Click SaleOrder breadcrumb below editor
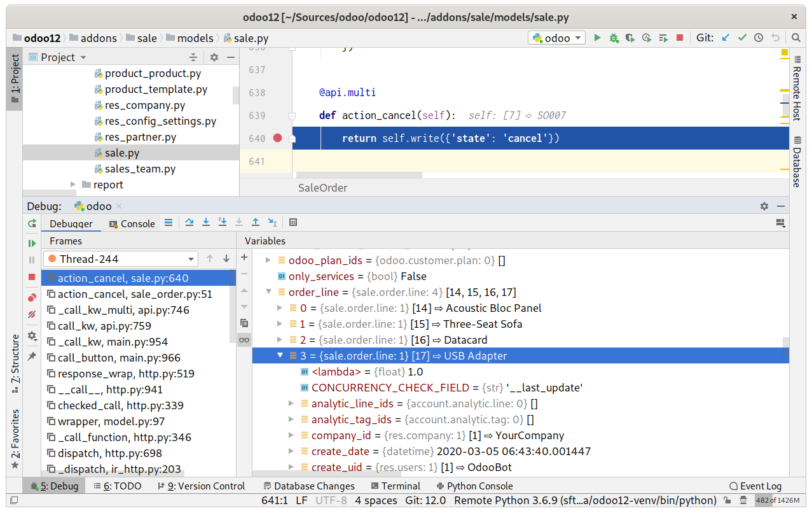This screenshot has height=513, width=812. (323, 188)
